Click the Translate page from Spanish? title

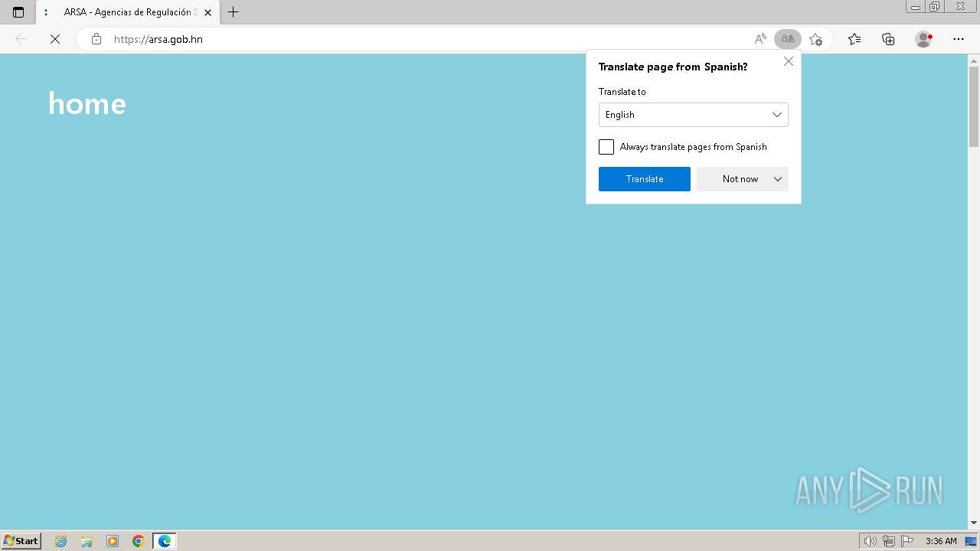pos(673,67)
